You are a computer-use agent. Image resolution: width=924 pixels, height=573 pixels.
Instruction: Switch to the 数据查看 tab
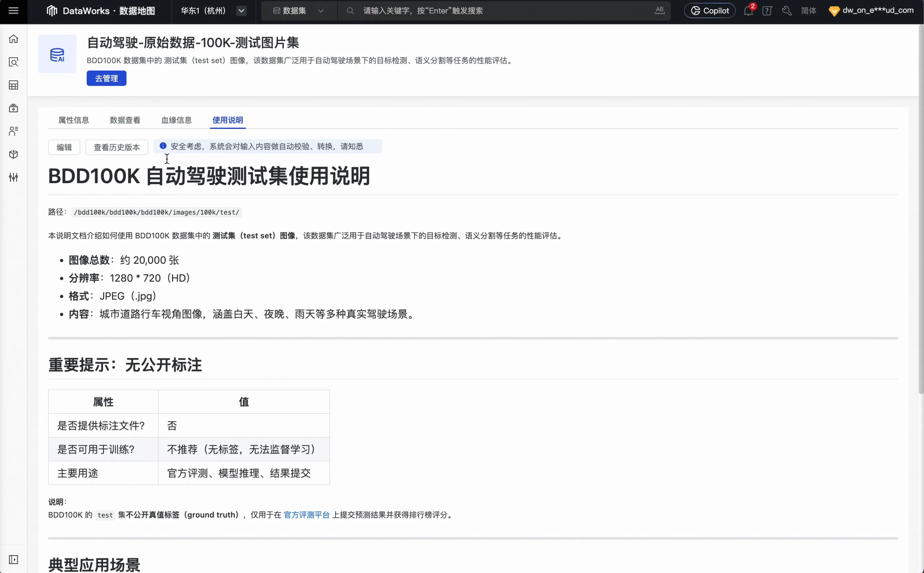[125, 120]
